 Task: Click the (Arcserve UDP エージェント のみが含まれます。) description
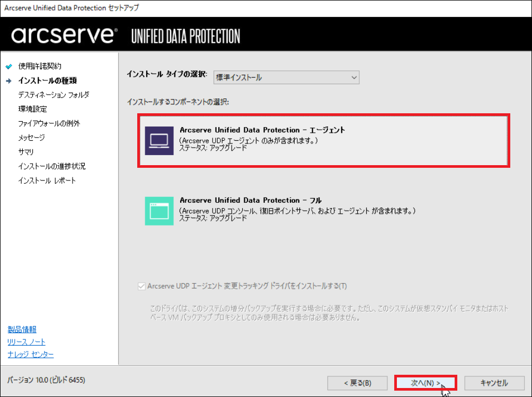(249, 140)
